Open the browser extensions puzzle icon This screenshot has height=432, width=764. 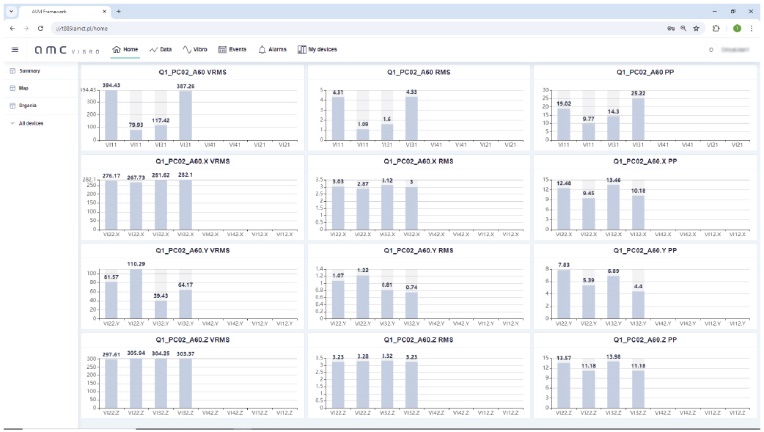click(716, 28)
